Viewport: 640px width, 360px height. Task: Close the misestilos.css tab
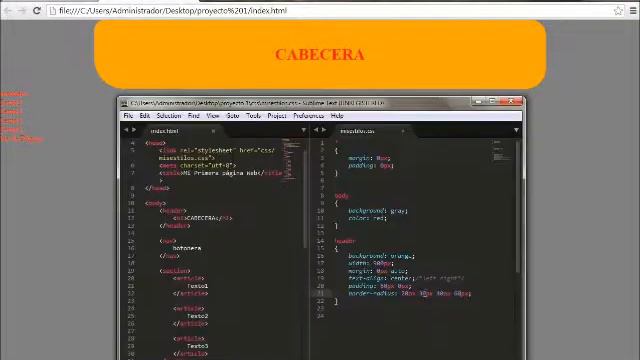403,131
